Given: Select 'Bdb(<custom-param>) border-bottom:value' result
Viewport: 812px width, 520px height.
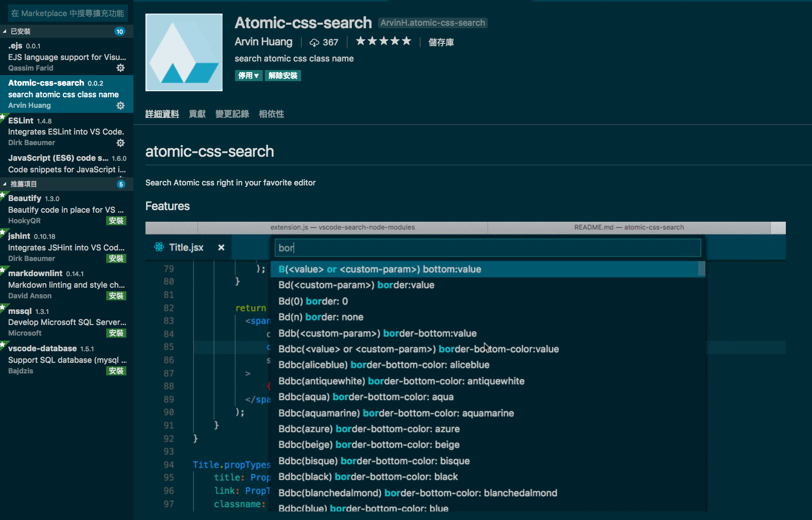Looking at the screenshot, I should click(488, 333).
